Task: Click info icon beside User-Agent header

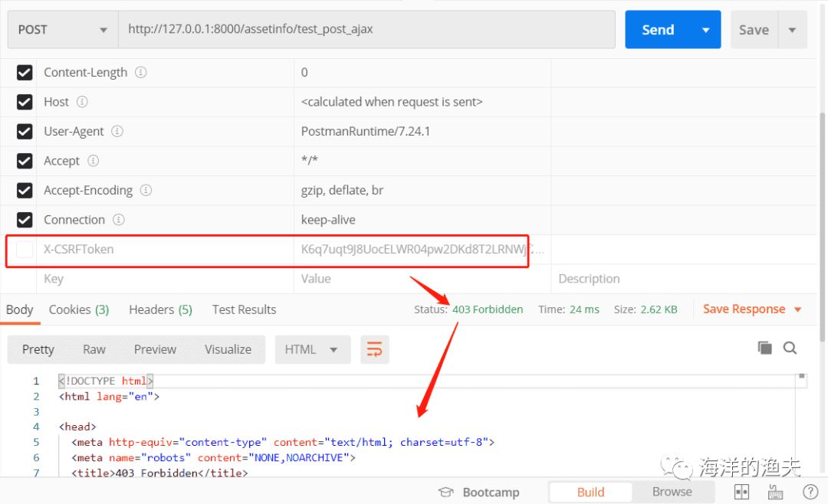Action: (117, 131)
